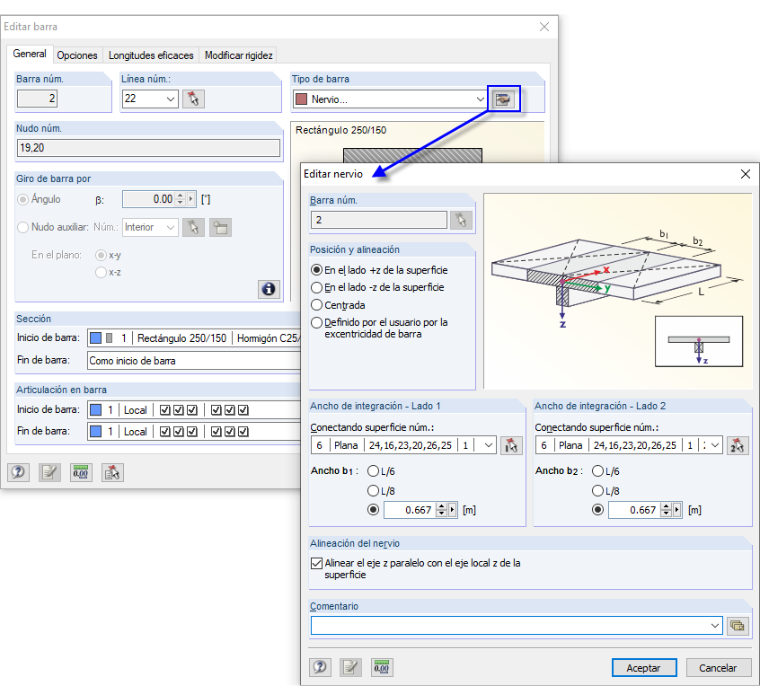Click the b1 width 0.667 input field
This screenshot has width=760, height=700.
click(x=410, y=510)
